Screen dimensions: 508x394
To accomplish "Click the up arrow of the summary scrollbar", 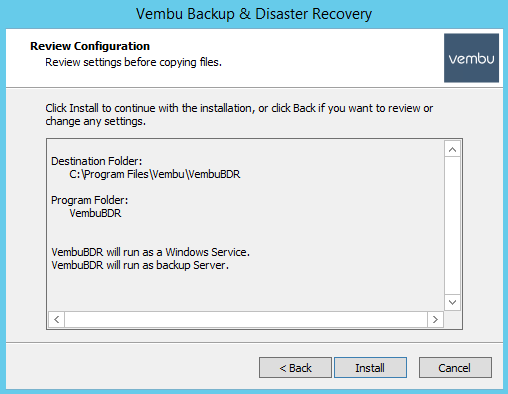I will click(452, 149).
